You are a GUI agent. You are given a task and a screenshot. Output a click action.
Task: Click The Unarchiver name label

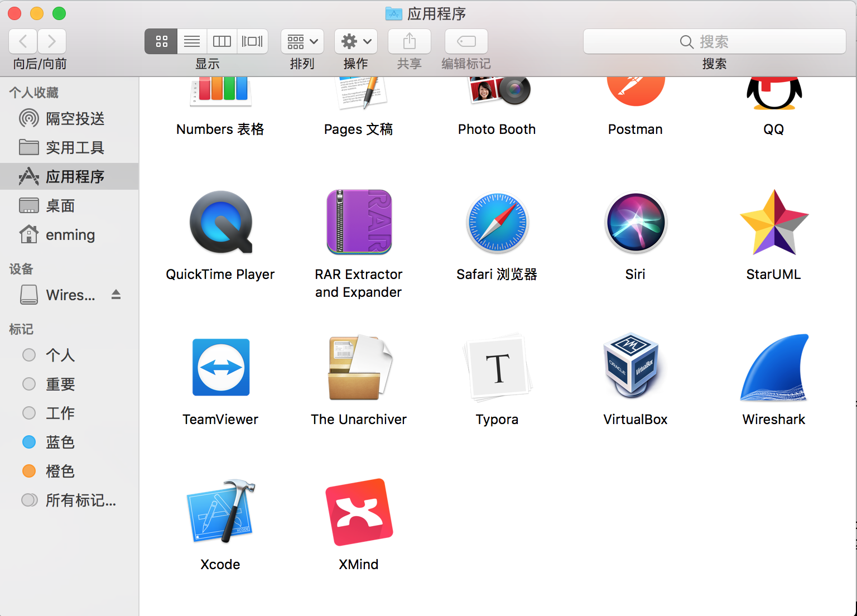click(359, 419)
